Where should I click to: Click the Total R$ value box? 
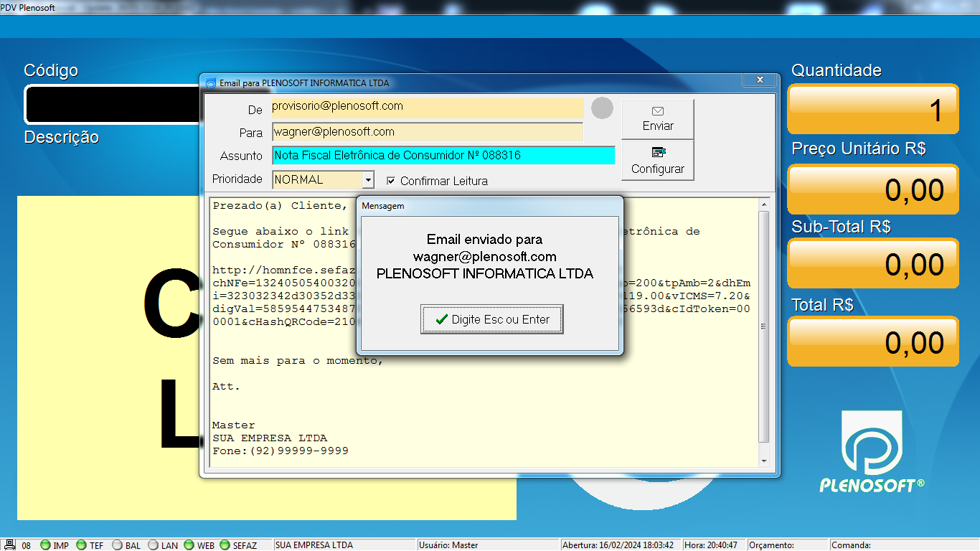click(x=873, y=342)
